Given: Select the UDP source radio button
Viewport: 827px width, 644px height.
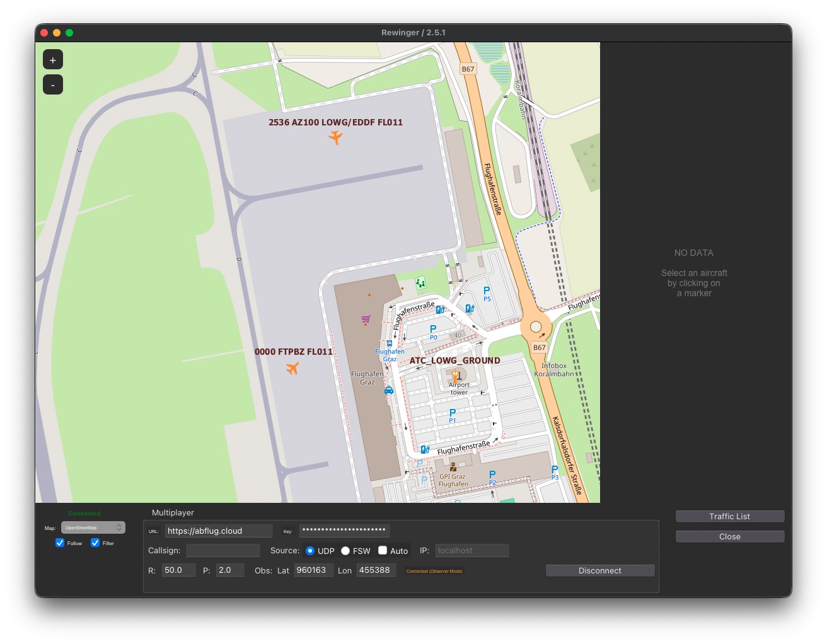Looking at the screenshot, I should click(310, 550).
